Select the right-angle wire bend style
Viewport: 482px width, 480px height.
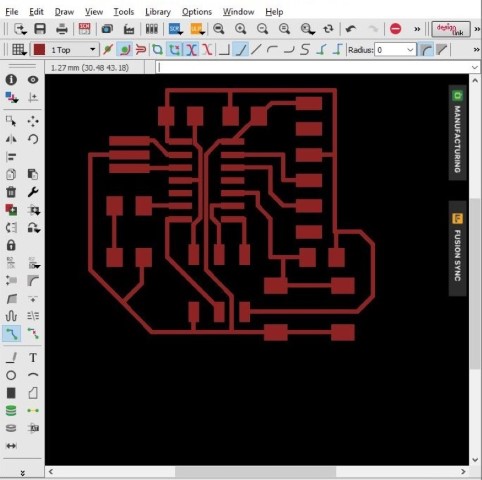pyautogui.click(x=224, y=50)
